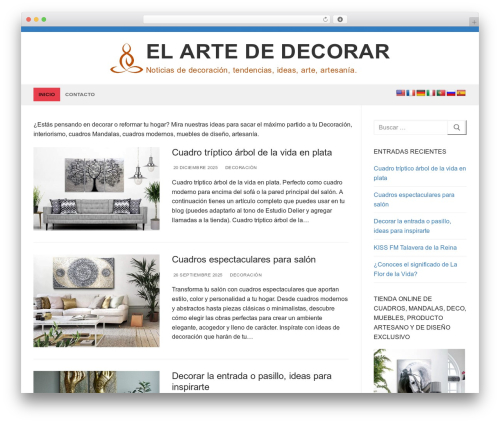
Task: Go to the CONTACTO page
Action: [80, 94]
